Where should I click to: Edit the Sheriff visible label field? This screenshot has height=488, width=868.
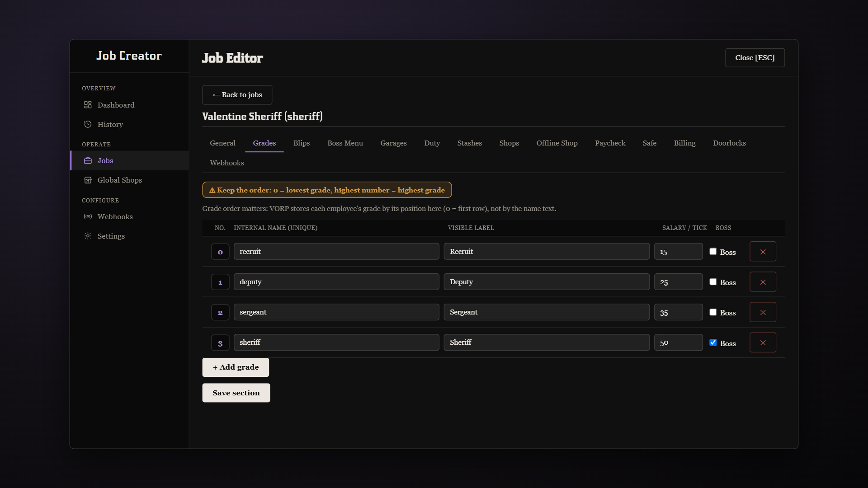(x=547, y=343)
